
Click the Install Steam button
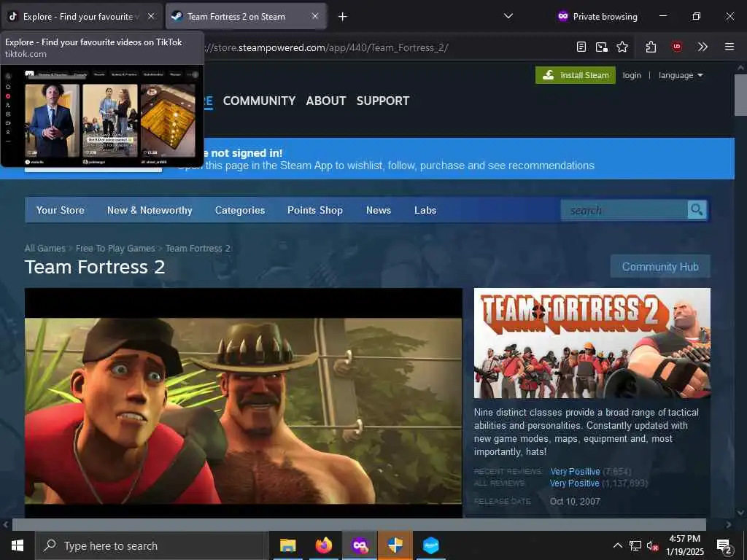[576, 75]
